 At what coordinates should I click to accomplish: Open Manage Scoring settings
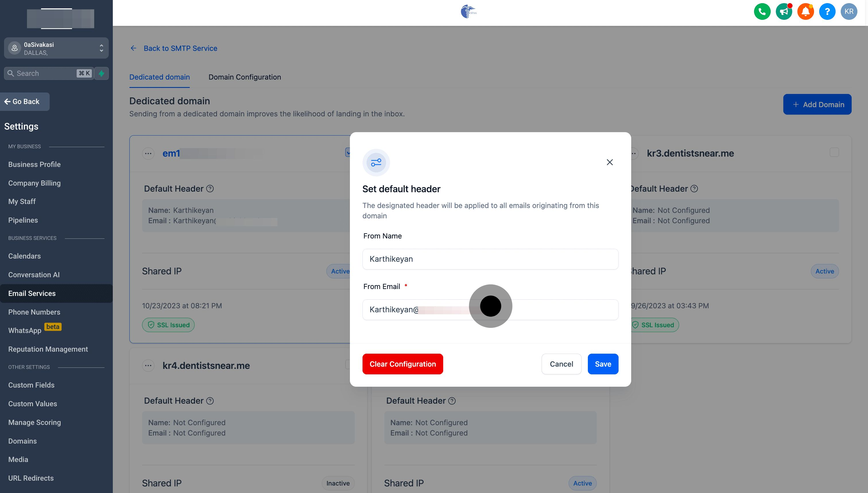click(x=34, y=422)
